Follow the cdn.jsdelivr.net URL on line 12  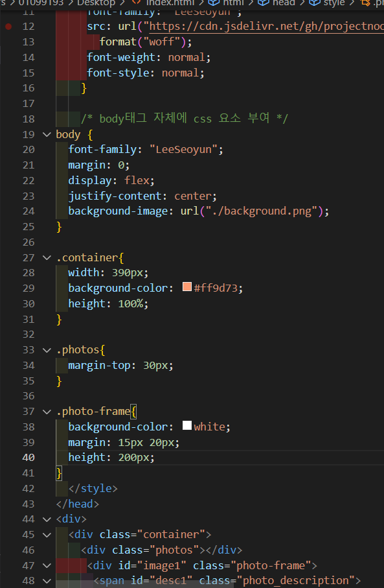(x=266, y=26)
